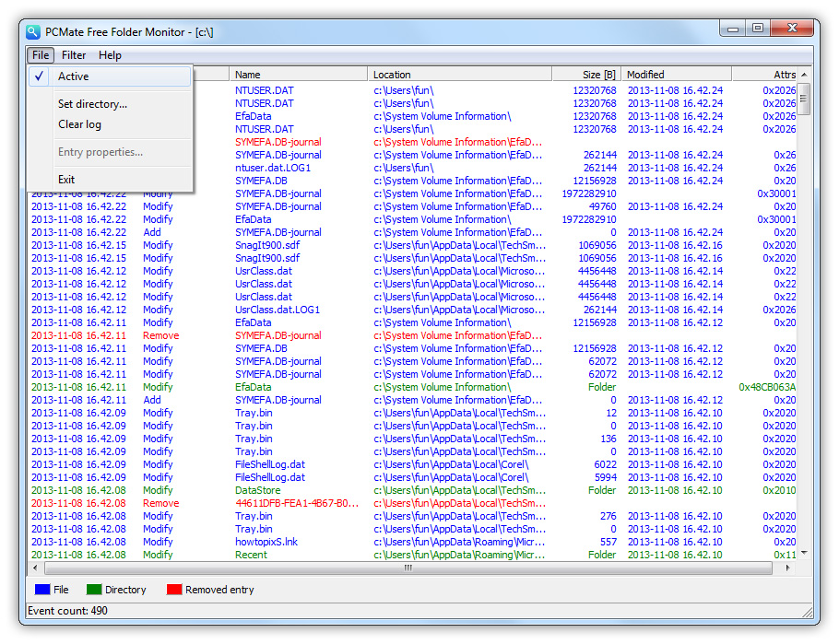The height and width of the screenshot is (644, 839).
Task: Select the green DataStore folder name
Action: (257, 490)
